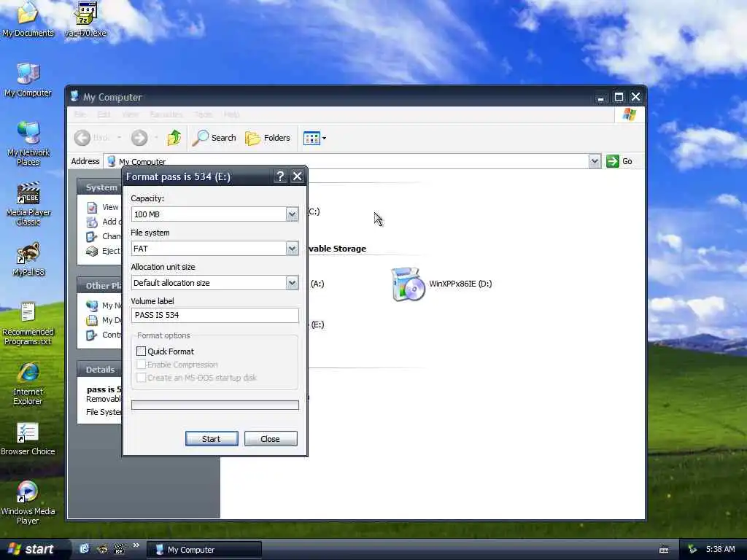747x560 pixels.
Task: Select the My Computer desktop icon
Action: pos(28,79)
